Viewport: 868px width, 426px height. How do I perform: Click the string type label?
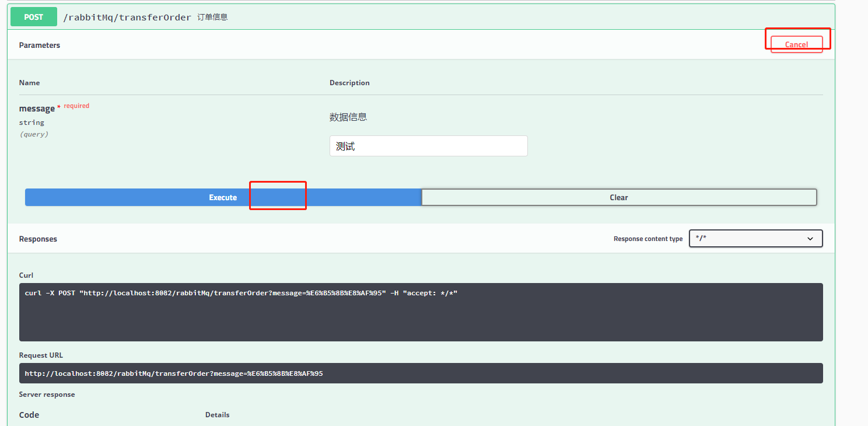32,123
